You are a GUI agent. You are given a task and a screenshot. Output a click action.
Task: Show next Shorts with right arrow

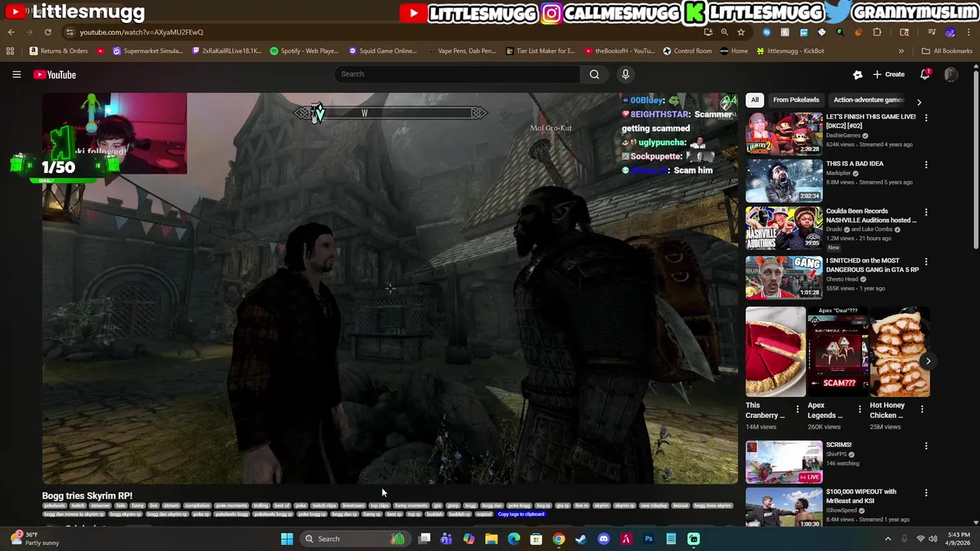click(928, 361)
